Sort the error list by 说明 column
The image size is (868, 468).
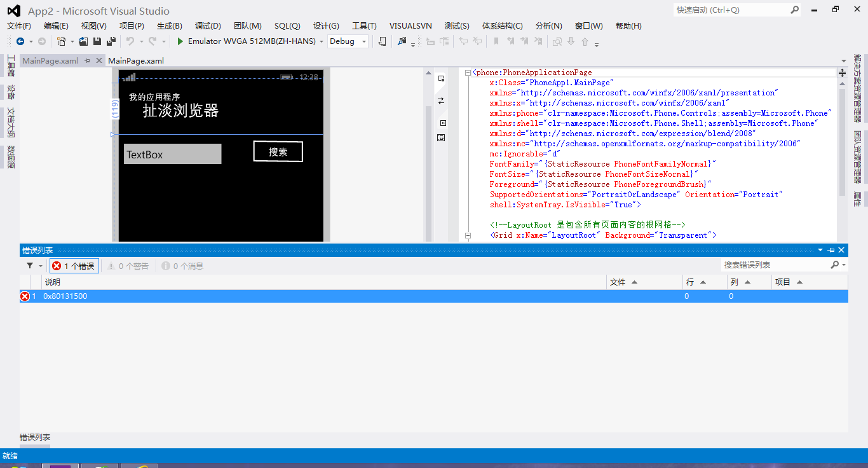pos(324,282)
